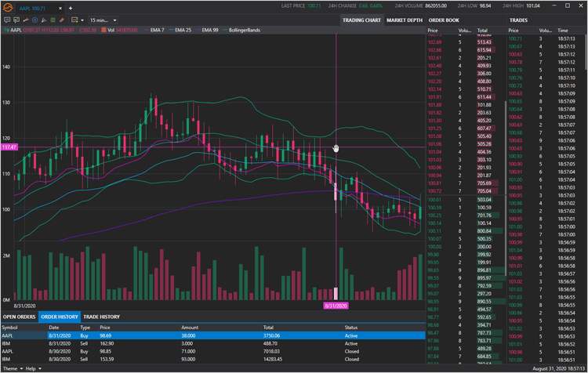Sort order history by Date column header
588x373 pixels.
(x=54, y=327)
